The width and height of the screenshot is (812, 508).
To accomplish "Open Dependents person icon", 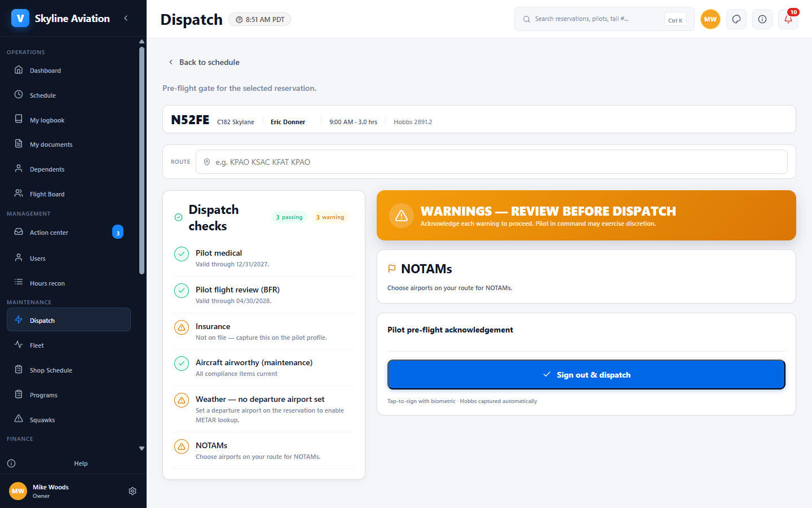I will click(x=19, y=169).
